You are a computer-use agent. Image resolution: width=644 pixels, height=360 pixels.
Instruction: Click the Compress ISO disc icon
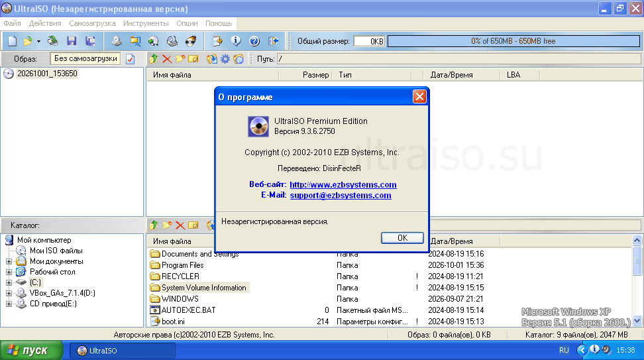(x=154, y=41)
